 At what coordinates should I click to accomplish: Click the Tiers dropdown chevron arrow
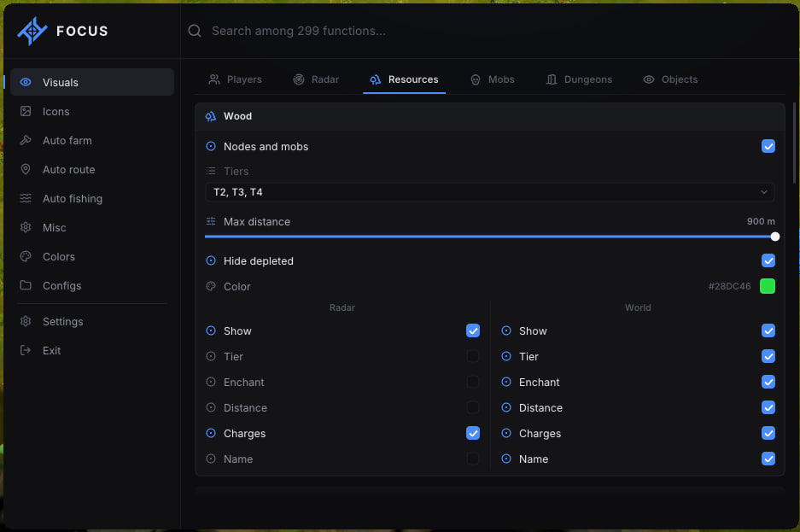pyautogui.click(x=764, y=192)
